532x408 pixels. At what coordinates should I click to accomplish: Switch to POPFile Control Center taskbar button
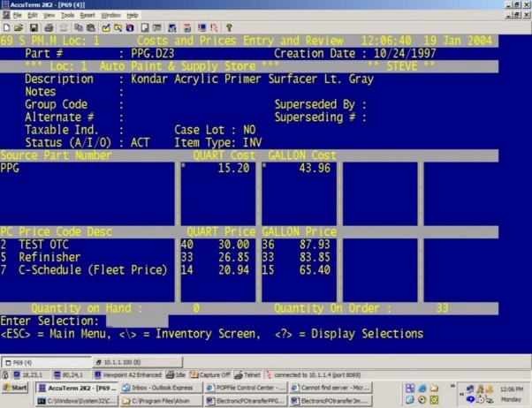[247, 388]
